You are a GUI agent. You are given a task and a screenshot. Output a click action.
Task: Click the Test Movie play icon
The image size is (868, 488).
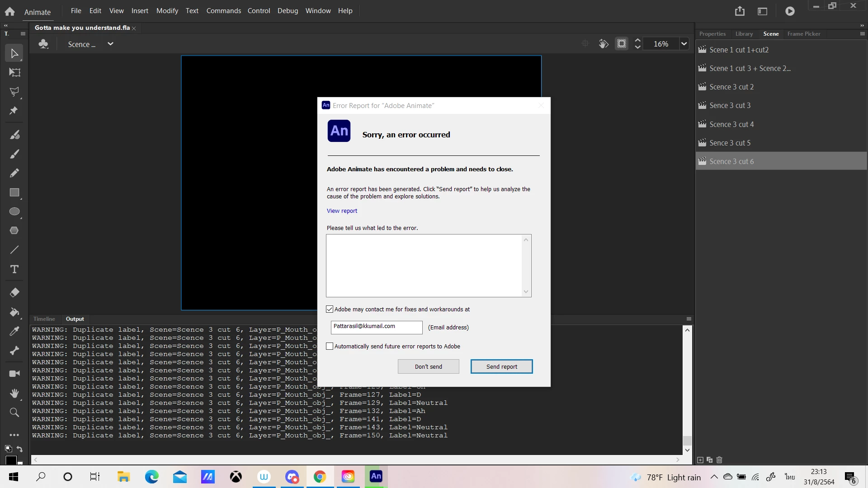point(790,11)
